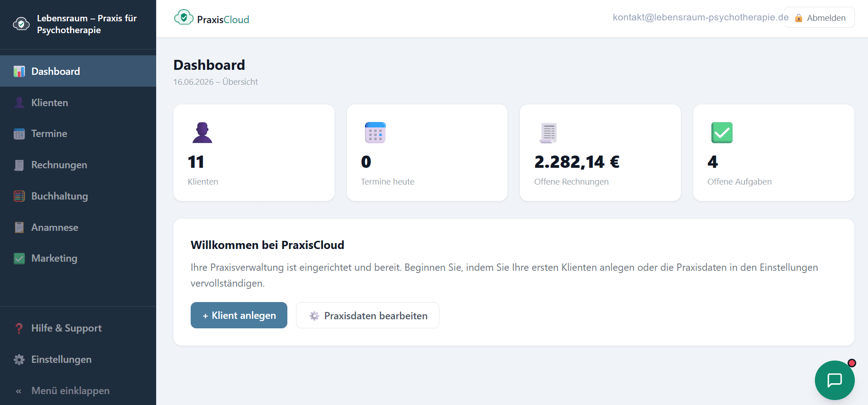Click the calendar icon on Termine heute card
Screen dimensions: 868x405
pos(375,132)
